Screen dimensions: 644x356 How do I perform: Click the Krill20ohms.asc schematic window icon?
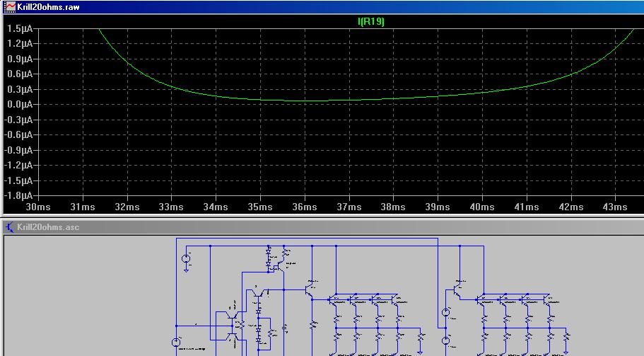9,227
